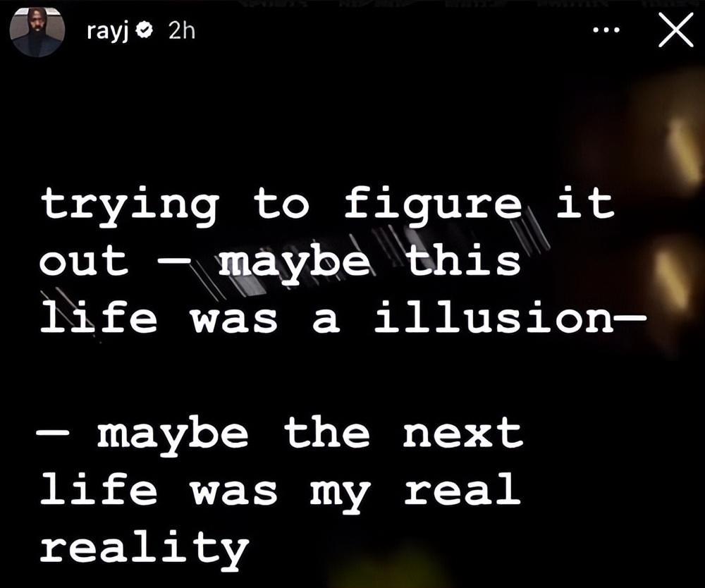This screenshot has width=705, height=588.
Task: Open rayj's profile picture avatar
Action: 37,30
